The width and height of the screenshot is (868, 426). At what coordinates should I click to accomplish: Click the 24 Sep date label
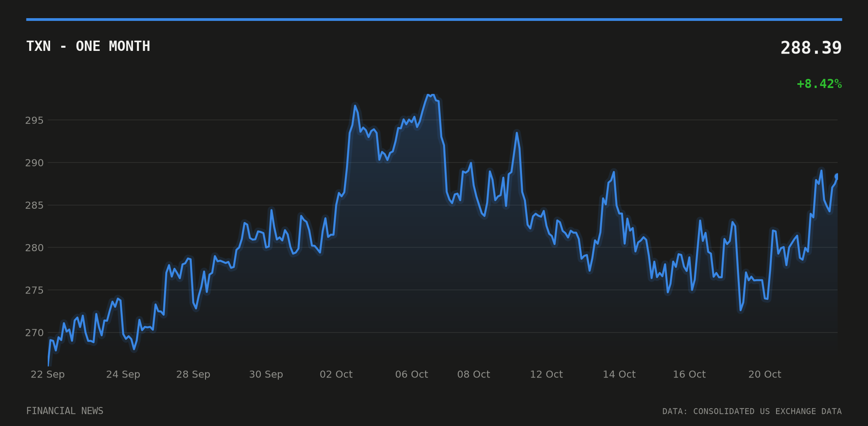coord(123,374)
